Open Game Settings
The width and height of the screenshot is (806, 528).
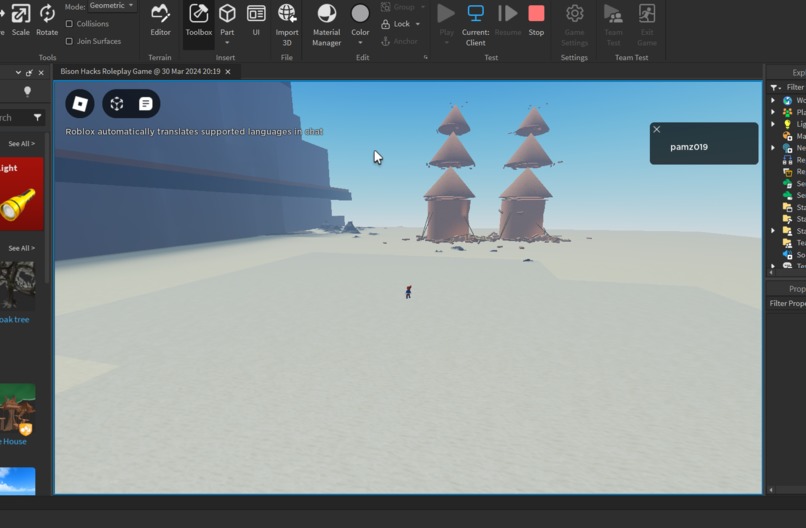574,25
